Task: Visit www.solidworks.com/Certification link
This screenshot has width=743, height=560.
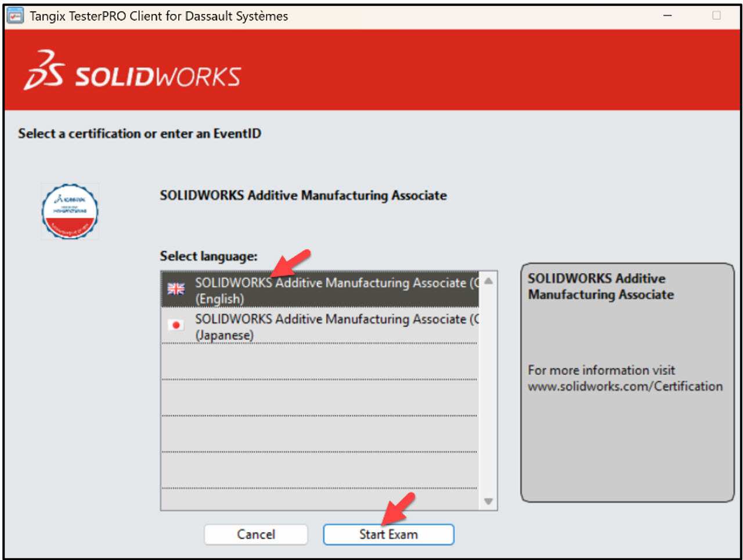Action: tap(625, 386)
